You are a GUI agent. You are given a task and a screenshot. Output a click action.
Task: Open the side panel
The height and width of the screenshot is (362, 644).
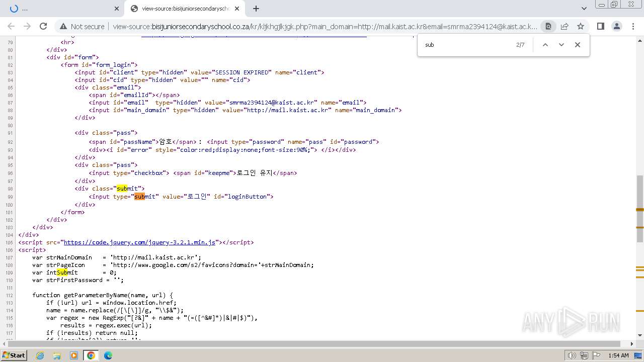click(600, 26)
